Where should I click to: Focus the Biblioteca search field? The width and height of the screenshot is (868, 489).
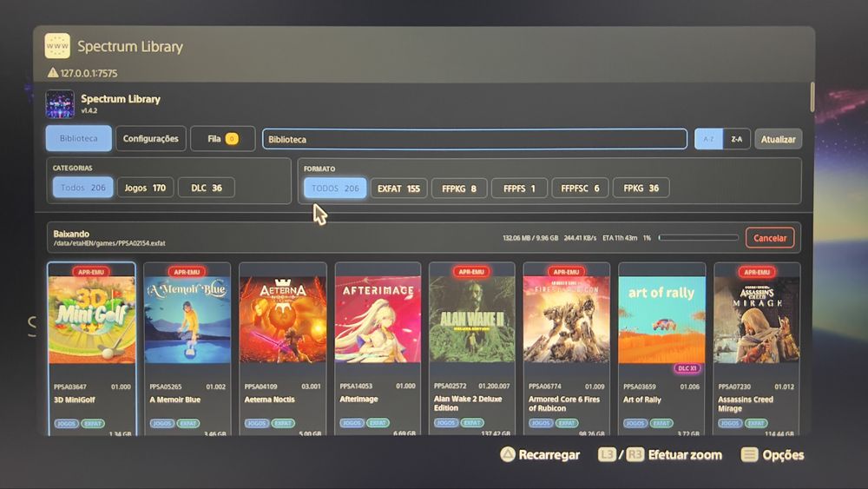pos(475,139)
